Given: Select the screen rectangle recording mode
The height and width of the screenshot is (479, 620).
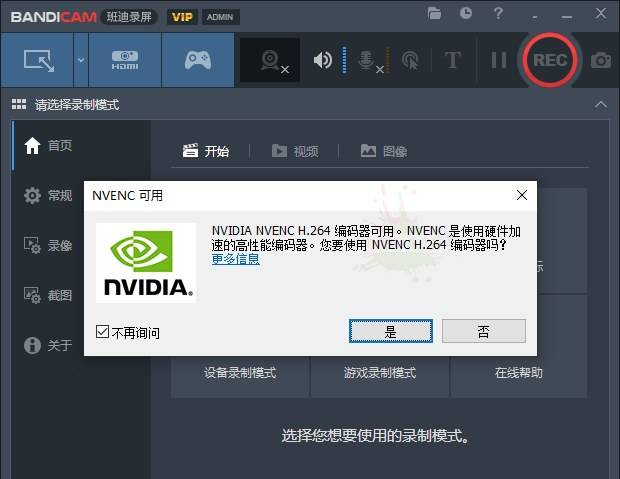Looking at the screenshot, I should pyautogui.click(x=38, y=60).
